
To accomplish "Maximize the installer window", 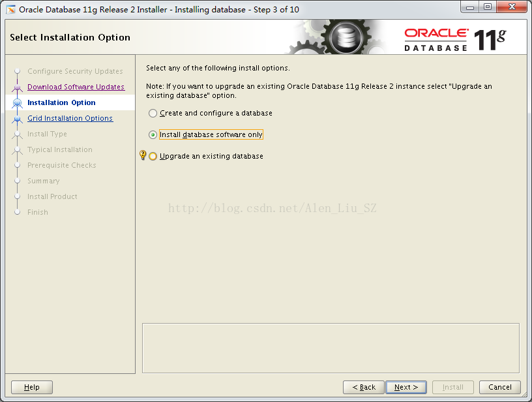I will [x=488, y=7].
